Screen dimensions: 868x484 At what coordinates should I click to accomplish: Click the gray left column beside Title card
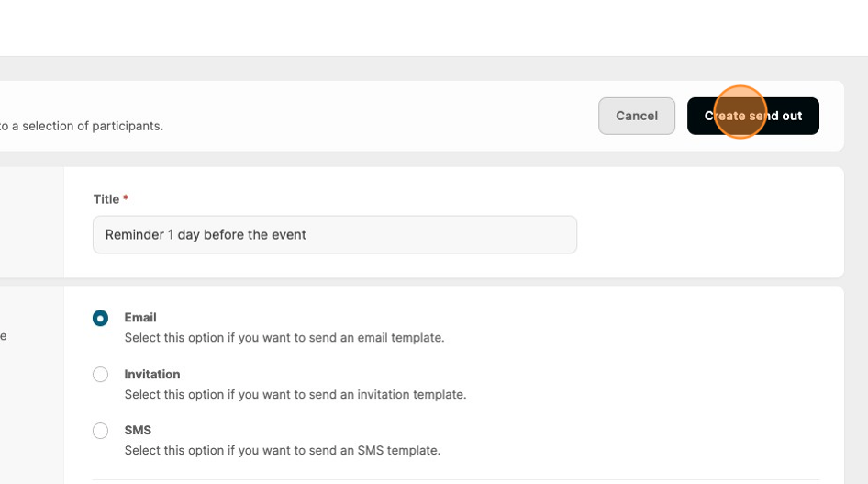point(31,222)
